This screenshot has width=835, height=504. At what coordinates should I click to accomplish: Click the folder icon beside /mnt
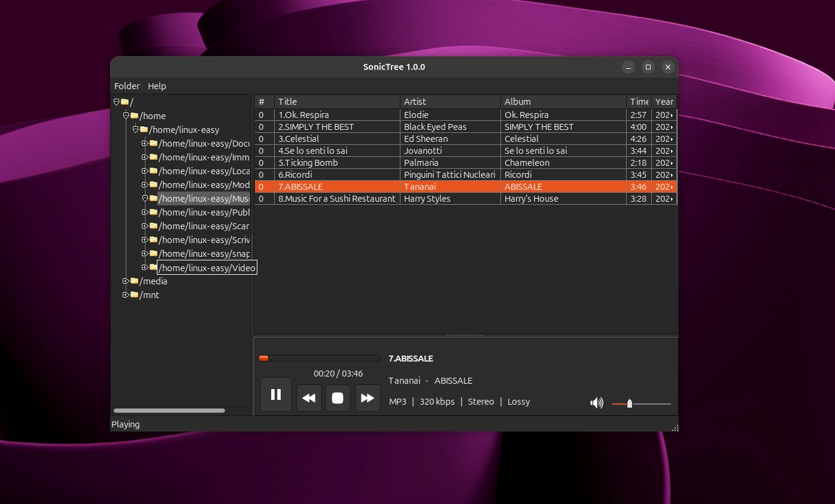point(134,294)
